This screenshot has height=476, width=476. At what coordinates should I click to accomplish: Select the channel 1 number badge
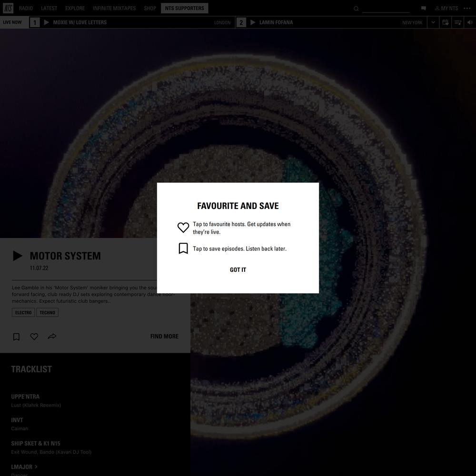(35, 22)
